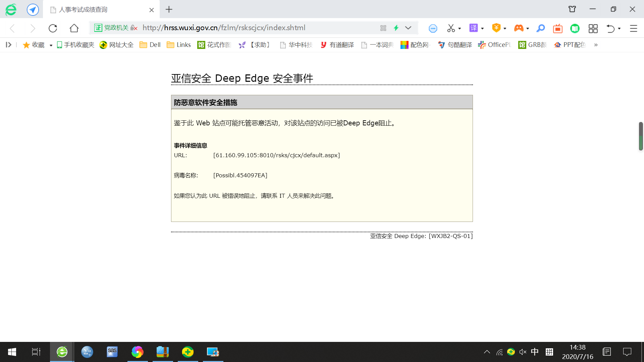Open the 花式作图 bookmark

(215, 45)
